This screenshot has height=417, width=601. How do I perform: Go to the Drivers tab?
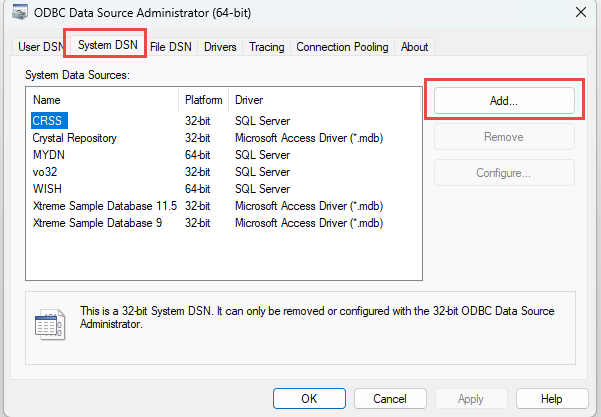click(220, 47)
